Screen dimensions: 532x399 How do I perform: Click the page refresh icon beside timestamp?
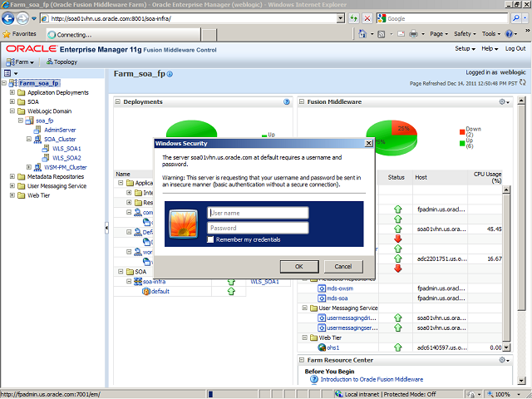click(x=525, y=83)
